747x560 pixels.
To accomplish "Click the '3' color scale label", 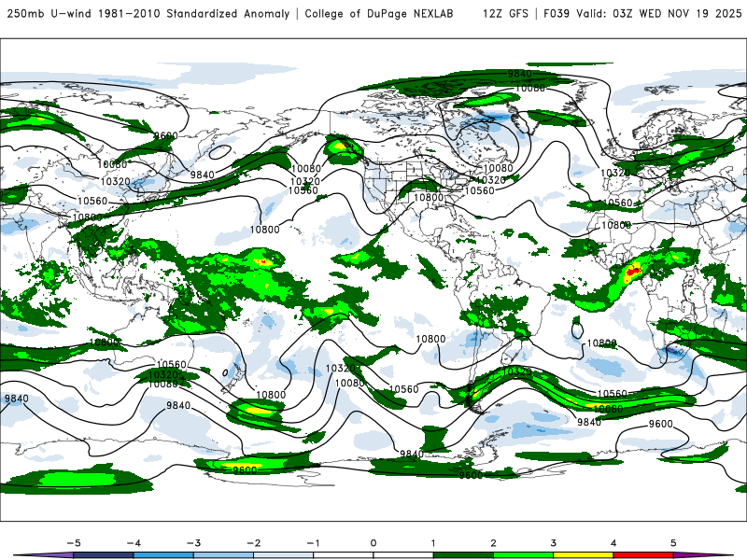I will point(553,543).
